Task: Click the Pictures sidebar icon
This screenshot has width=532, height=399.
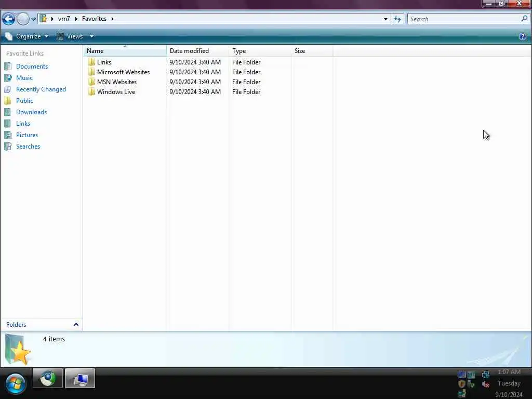Action: point(8,135)
